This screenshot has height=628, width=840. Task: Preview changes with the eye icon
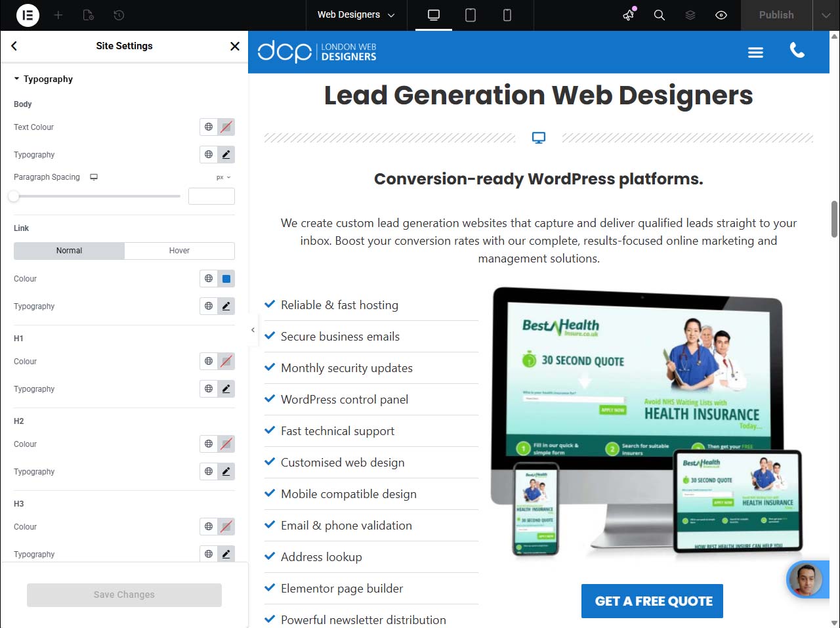(x=721, y=15)
